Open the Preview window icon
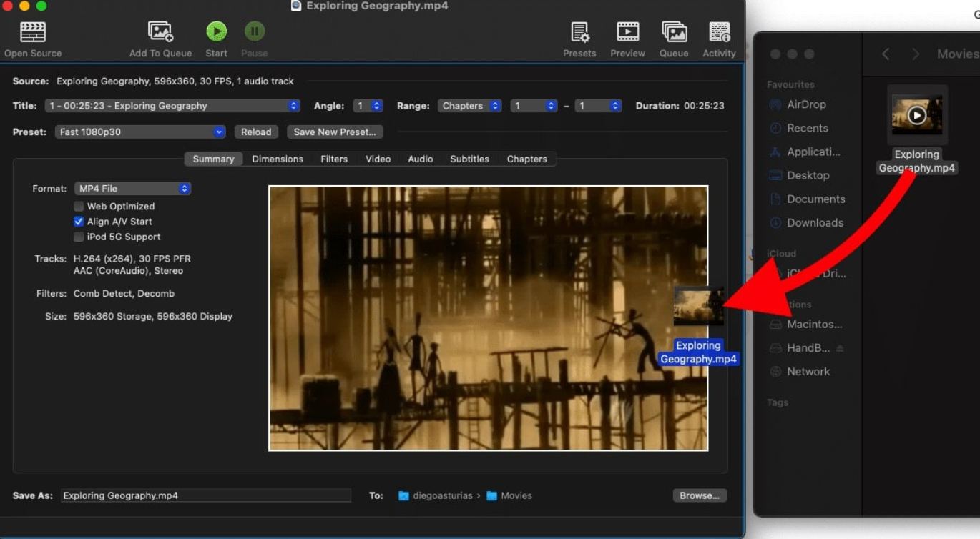The image size is (980, 539). click(x=627, y=32)
